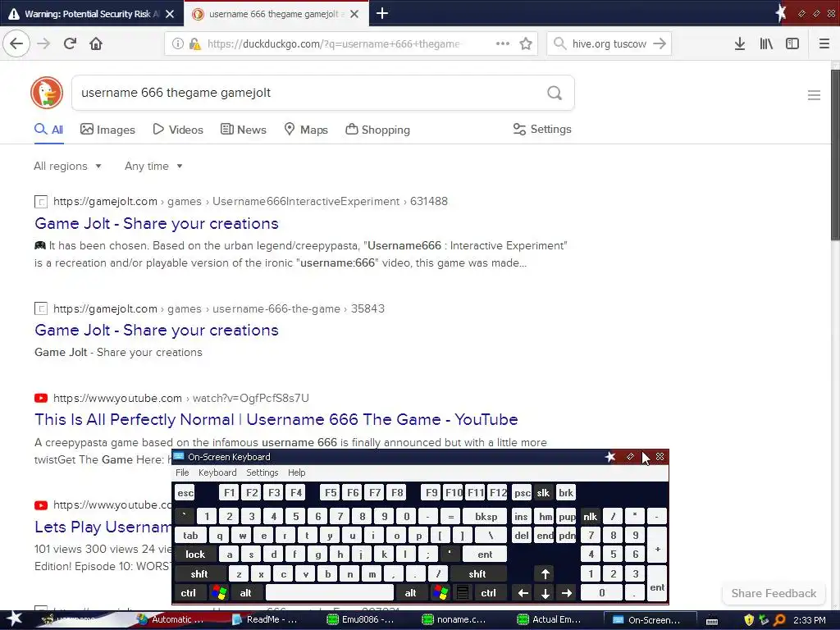Switch to the News search tab
840x630 pixels.
click(x=243, y=130)
